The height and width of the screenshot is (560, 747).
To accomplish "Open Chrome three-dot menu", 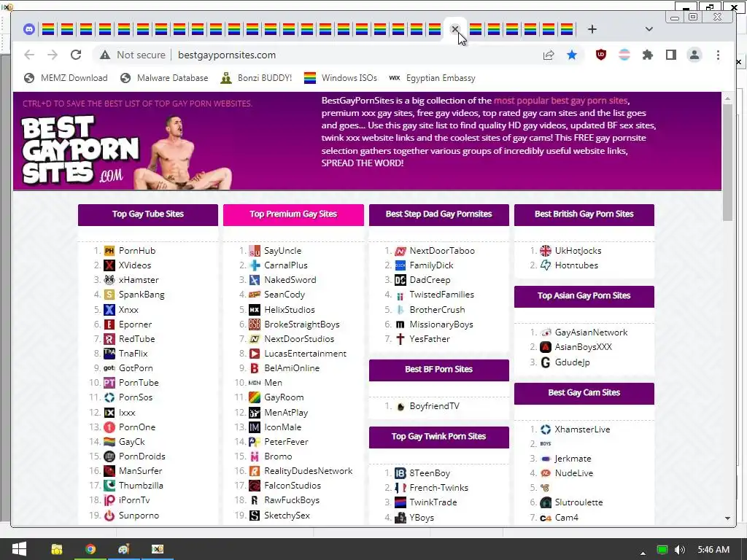I will coord(718,55).
